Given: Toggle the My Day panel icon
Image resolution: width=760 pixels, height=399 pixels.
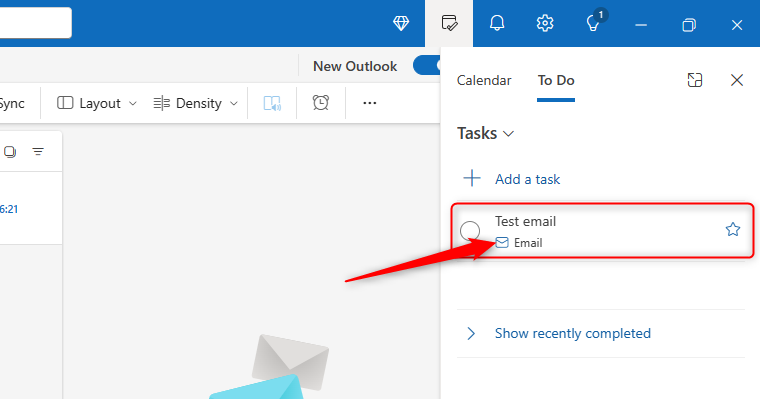Looking at the screenshot, I should [x=449, y=23].
